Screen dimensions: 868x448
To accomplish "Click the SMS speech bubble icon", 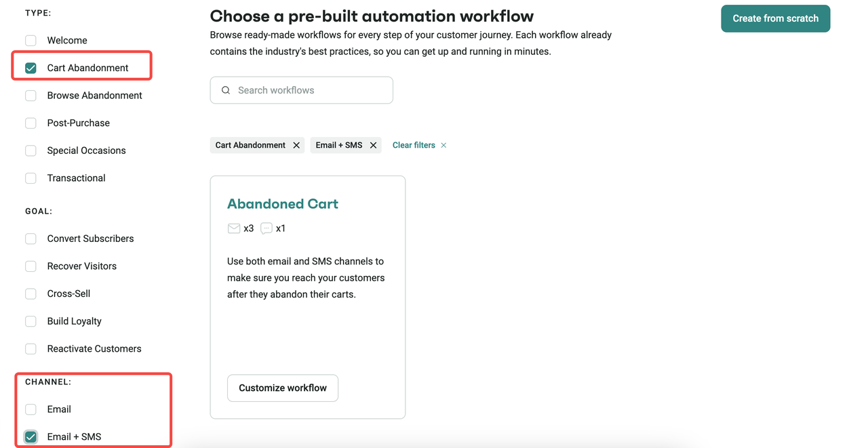I will (267, 228).
